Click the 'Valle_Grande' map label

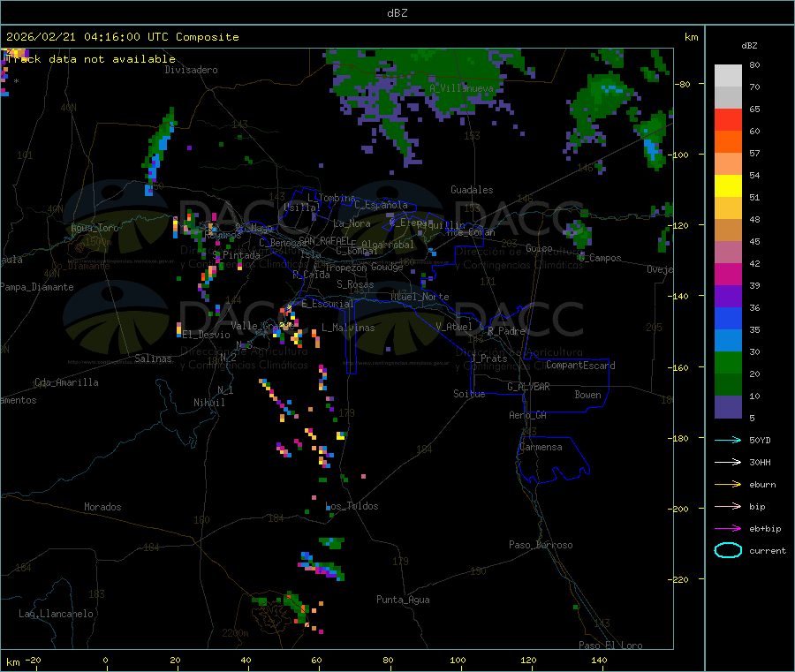tap(261, 326)
